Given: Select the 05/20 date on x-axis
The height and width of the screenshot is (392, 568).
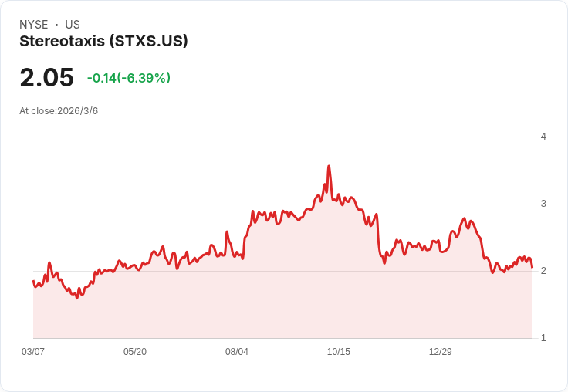Looking at the screenshot, I should pos(135,352).
